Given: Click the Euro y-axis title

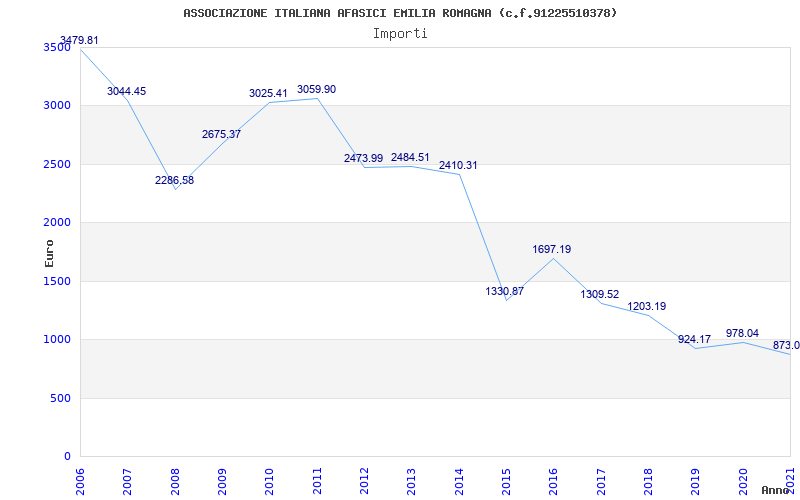Looking at the screenshot, I should coord(49,253).
